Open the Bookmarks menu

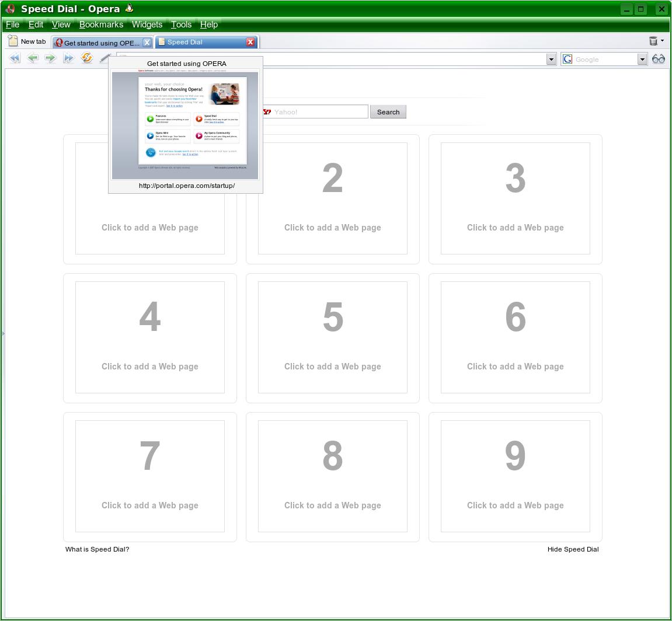point(101,25)
